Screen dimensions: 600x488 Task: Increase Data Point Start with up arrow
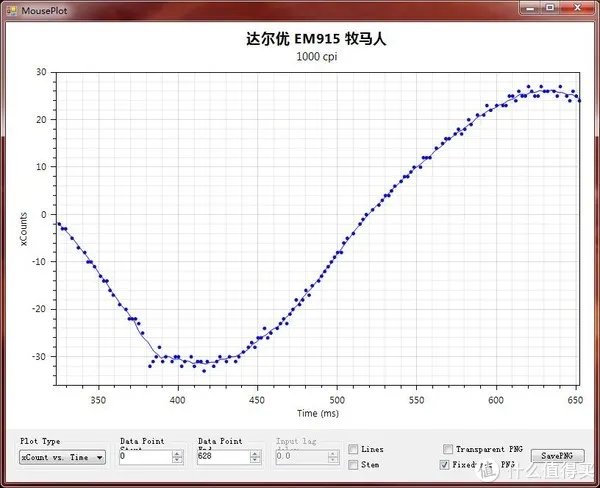coord(177,454)
